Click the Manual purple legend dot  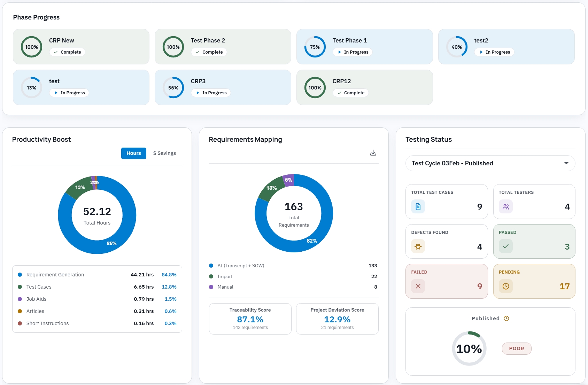click(x=211, y=287)
